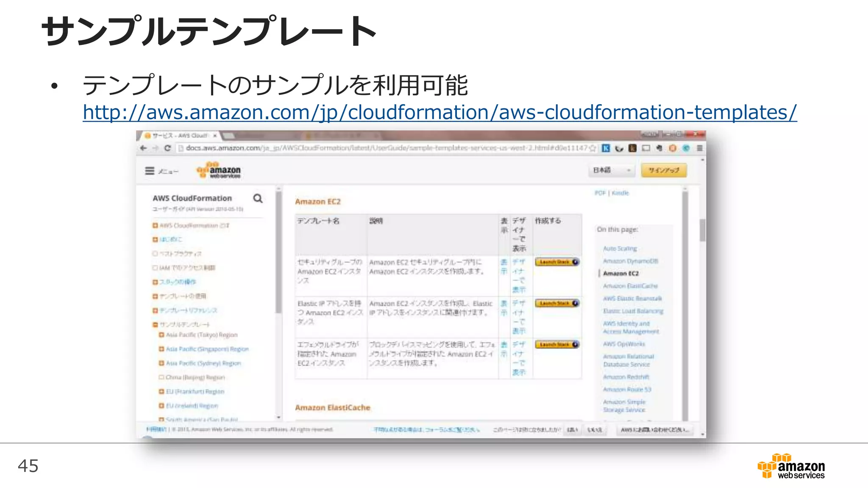Open デザイナーで表示 for the エフェメラルドライブ template
This screenshot has width=868, height=488.
coord(519,358)
